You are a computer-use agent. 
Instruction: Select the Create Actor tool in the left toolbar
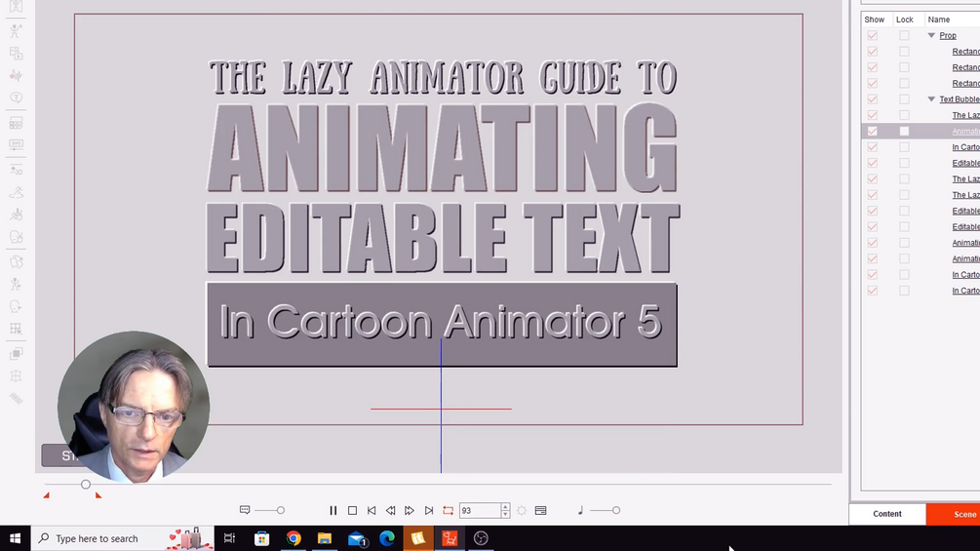point(16,30)
